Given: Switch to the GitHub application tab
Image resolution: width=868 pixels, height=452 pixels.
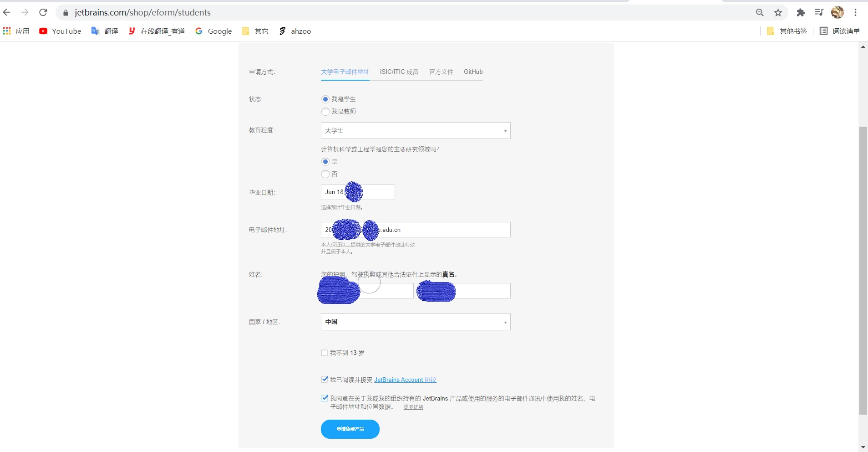Looking at the screenshot, I should (473, 72).
